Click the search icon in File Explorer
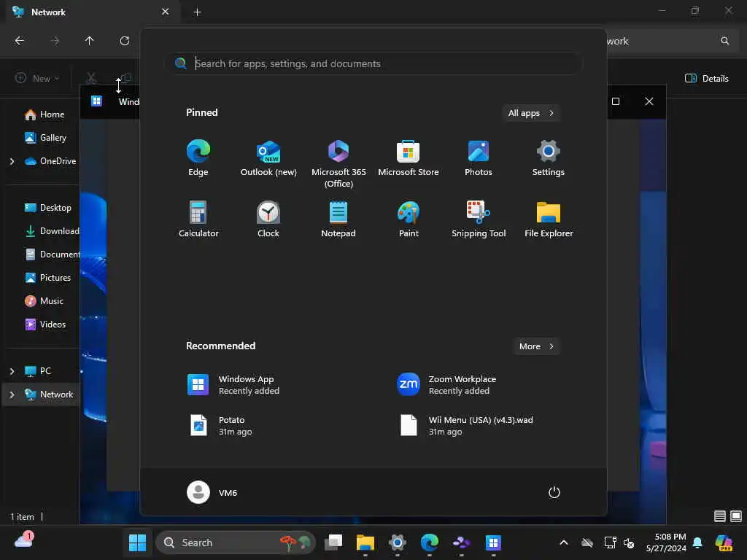Image resolution: width=747 pixels, height=560 pixels. (x=724, y=41)
